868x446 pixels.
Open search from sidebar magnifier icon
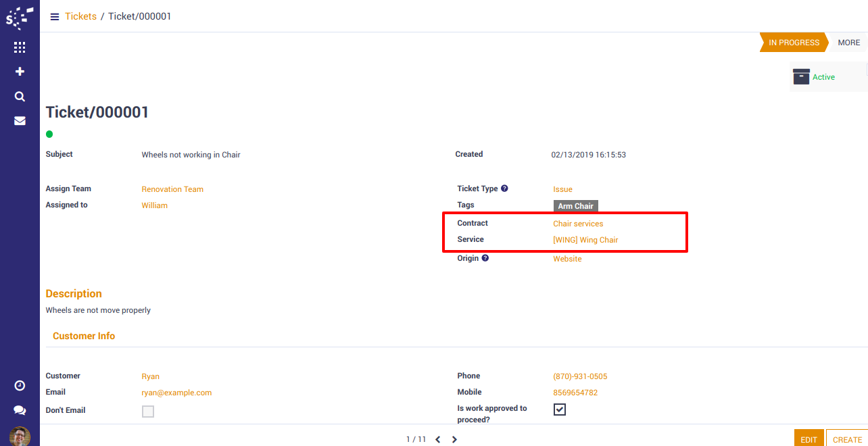20,97
